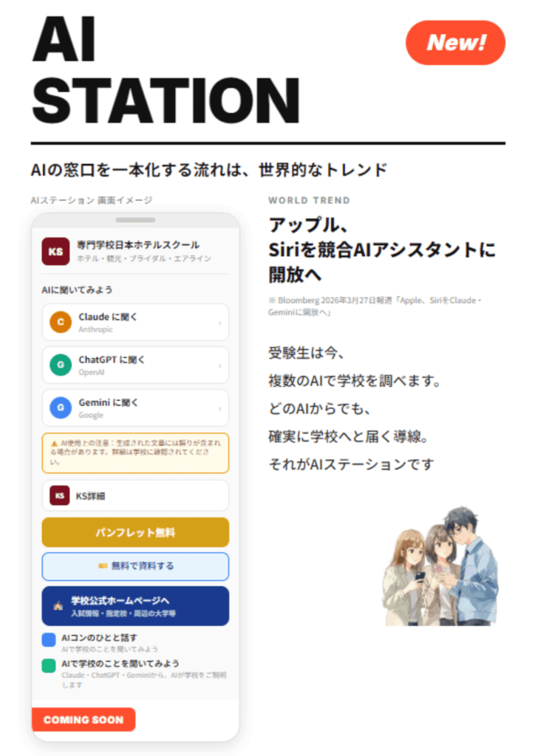This screenshot has height=756, width=535.
Task: Click the AI使用上の注意 notice box
Action: coord(135,453)
